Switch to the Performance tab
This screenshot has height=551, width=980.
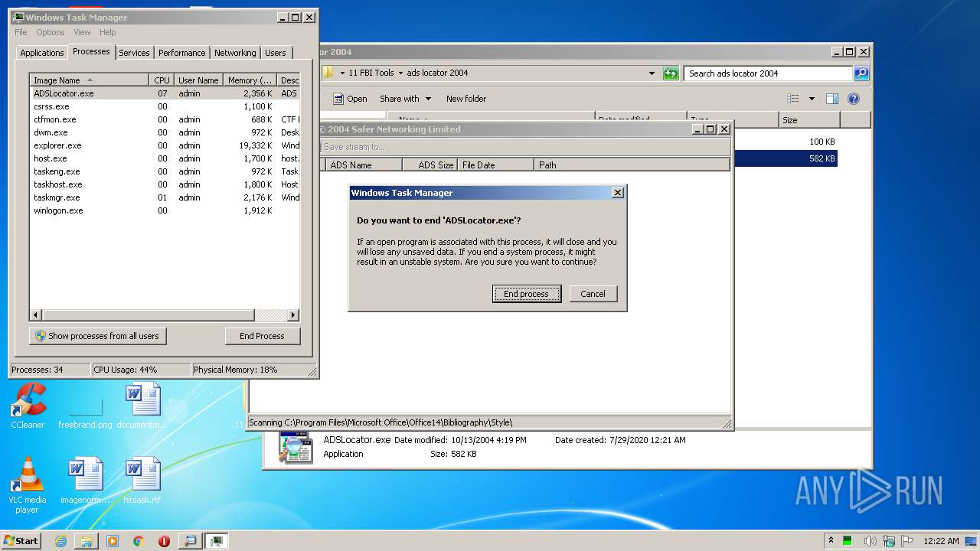181,53
